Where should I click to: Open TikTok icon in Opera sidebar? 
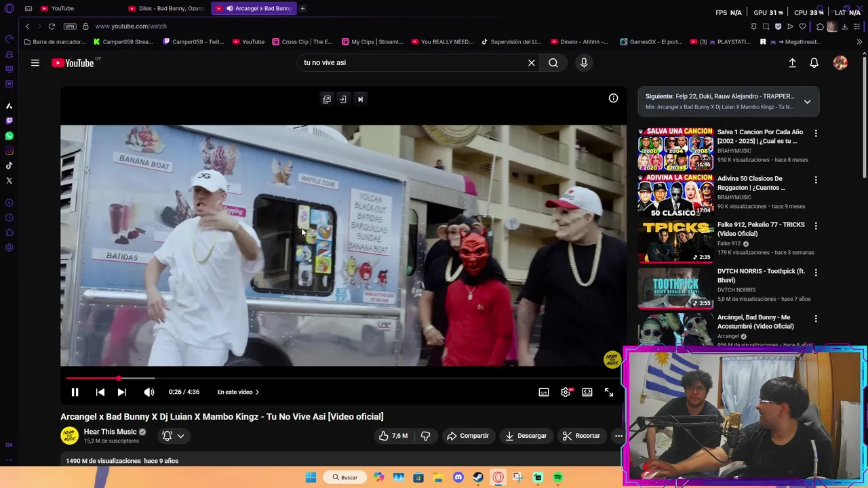(9, 165)
